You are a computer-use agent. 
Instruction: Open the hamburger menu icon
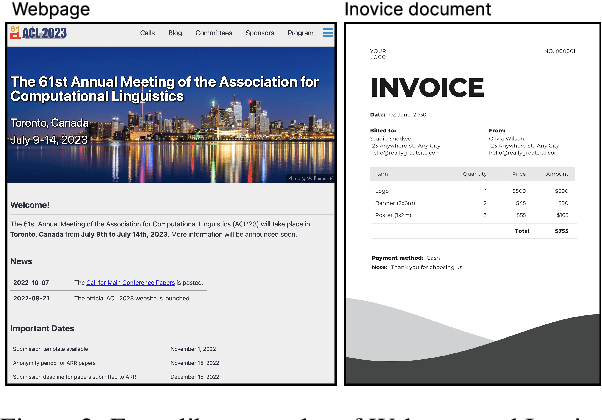[x=328, y=33]
